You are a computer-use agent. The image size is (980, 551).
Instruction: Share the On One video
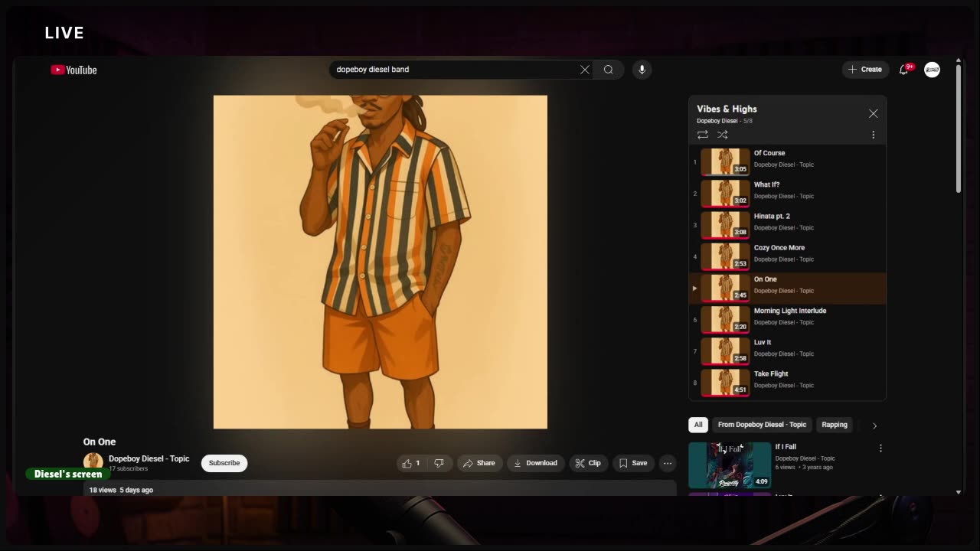click(x=479, y=463)
